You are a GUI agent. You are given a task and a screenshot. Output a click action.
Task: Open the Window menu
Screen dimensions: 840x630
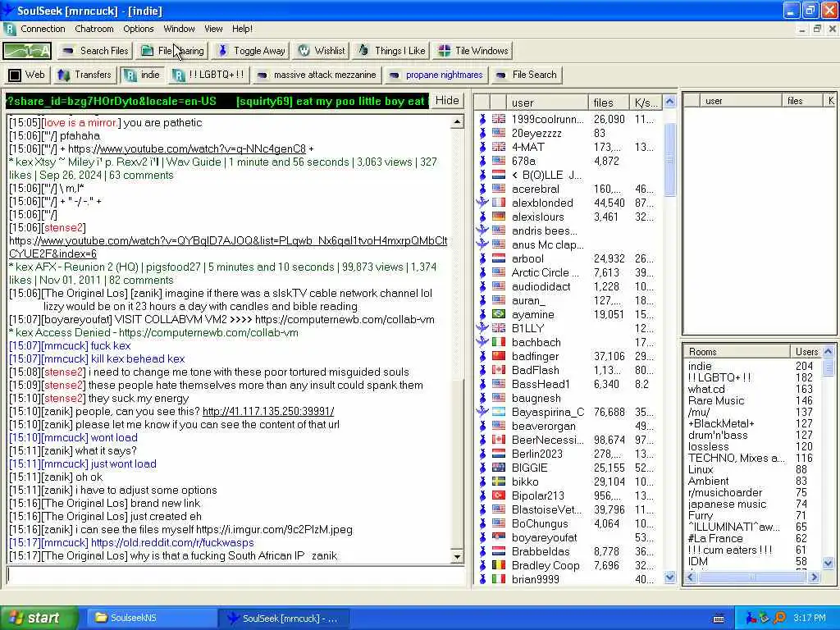point(179,29)
